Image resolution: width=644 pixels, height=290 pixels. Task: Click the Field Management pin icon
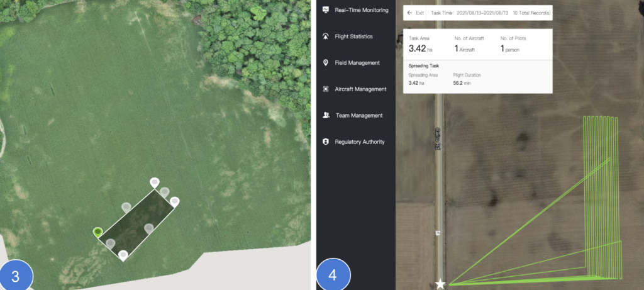[x=326, y=63]
